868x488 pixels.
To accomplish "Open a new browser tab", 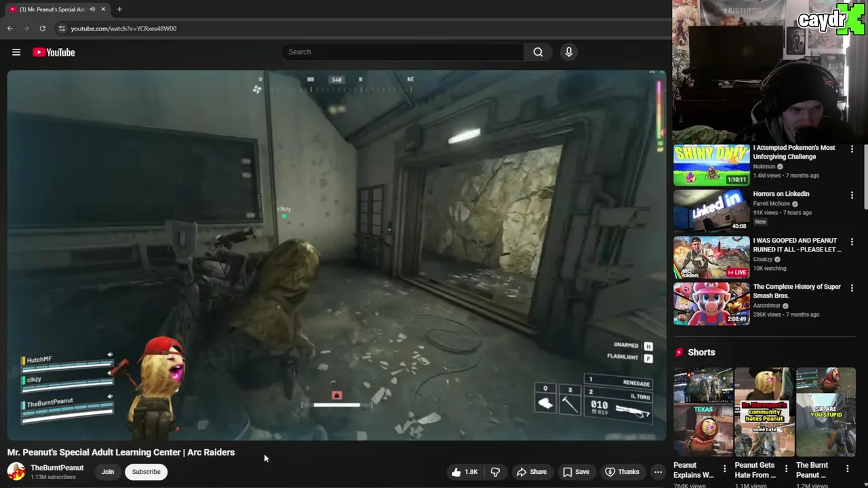I will [x=119, y=9].
